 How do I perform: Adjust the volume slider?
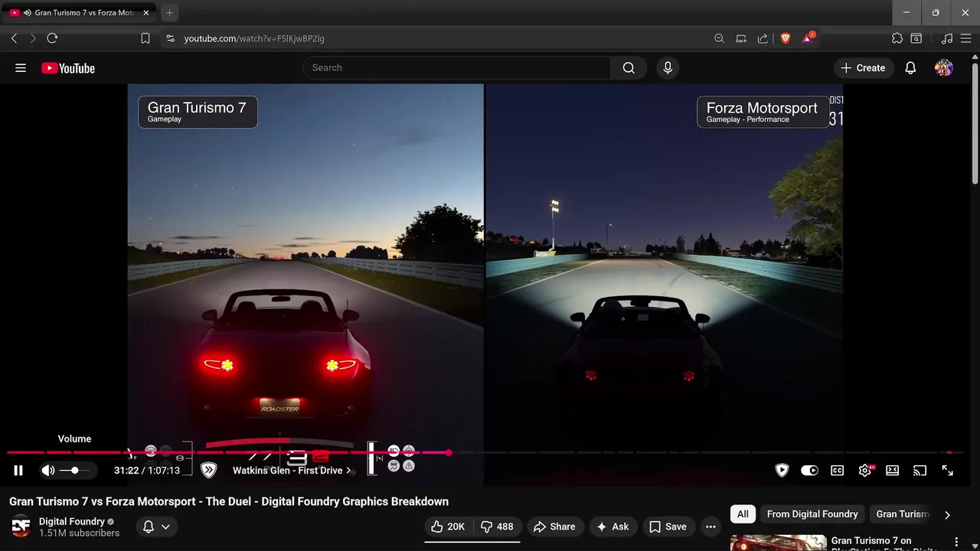tap(74, 471)
